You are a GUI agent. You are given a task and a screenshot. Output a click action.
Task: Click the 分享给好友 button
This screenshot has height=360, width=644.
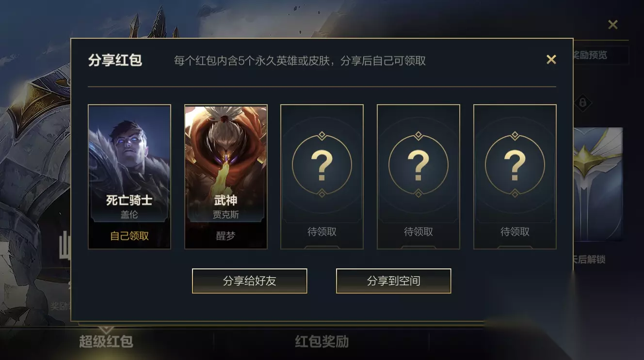[250, 281]
